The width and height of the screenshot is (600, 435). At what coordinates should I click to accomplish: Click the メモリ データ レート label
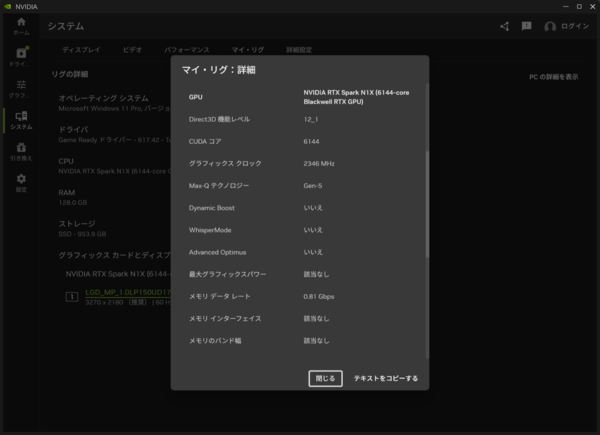tap(220, 297)
